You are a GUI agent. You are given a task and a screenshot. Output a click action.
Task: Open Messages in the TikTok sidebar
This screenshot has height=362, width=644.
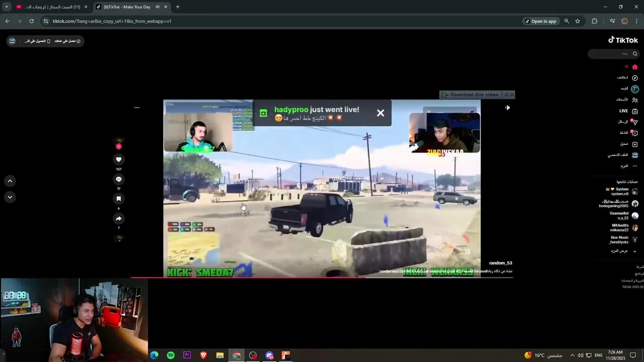[x=628, y=122]
